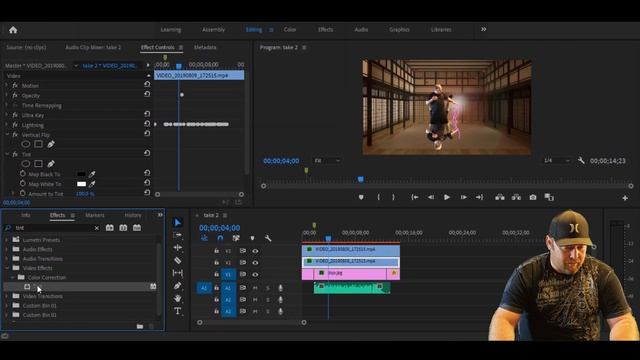Open the Markers panel tab
The height and width of the screenshot is (360, 640).
(95, 215)
